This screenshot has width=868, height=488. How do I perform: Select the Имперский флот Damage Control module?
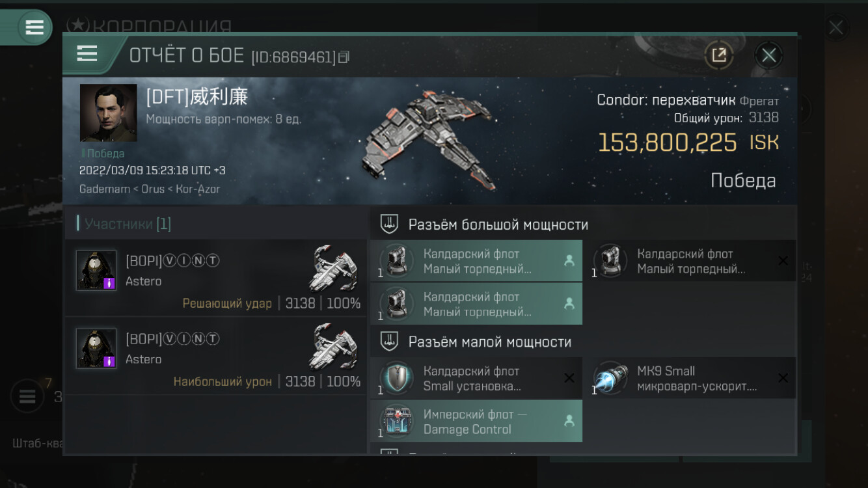(476, 422)
